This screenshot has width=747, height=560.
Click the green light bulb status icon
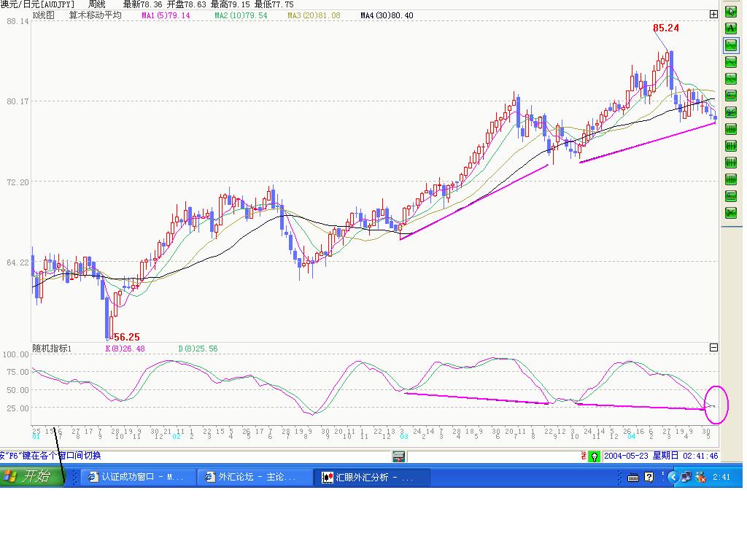pyautogui.click(x=594, y=456)
